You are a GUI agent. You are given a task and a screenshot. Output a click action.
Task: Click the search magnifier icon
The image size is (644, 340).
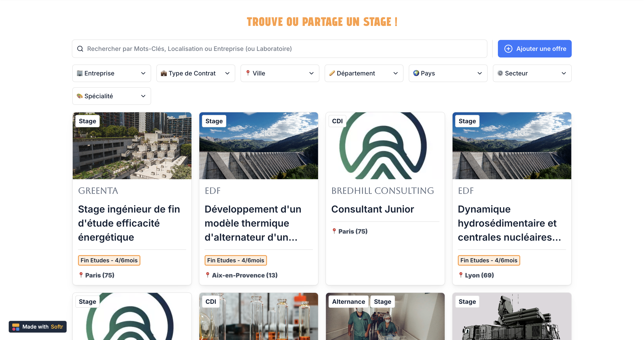coord(80,48)
